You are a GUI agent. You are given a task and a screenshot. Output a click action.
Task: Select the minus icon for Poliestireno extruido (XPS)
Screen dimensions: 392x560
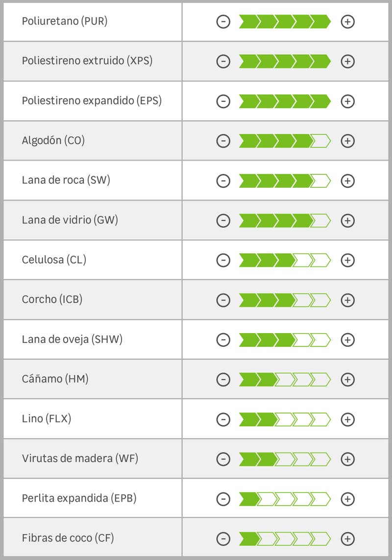223,61
